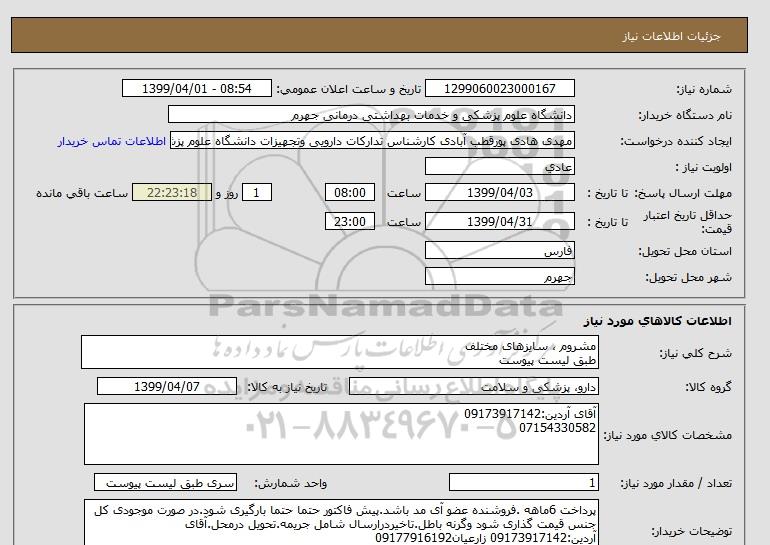Click the remaining time countdown 22:23:18

click(172, 192)
